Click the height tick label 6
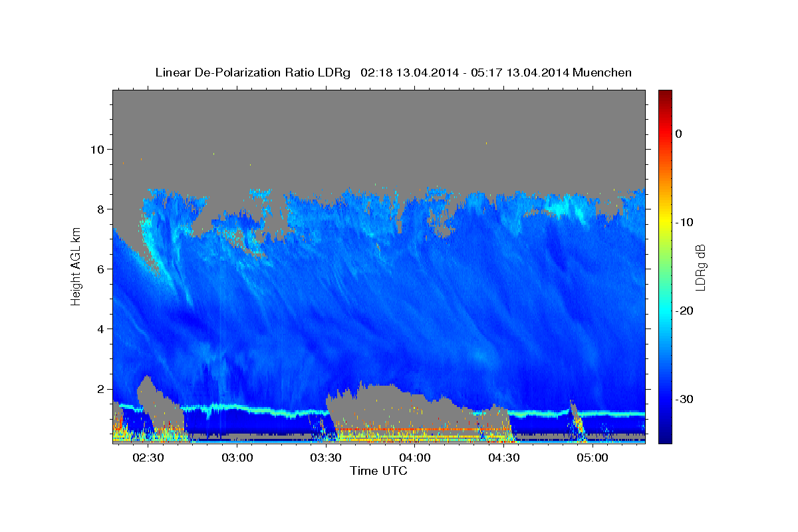Viewport: 798px width, 532px height. pyautogui.click(x=100, y=269)
